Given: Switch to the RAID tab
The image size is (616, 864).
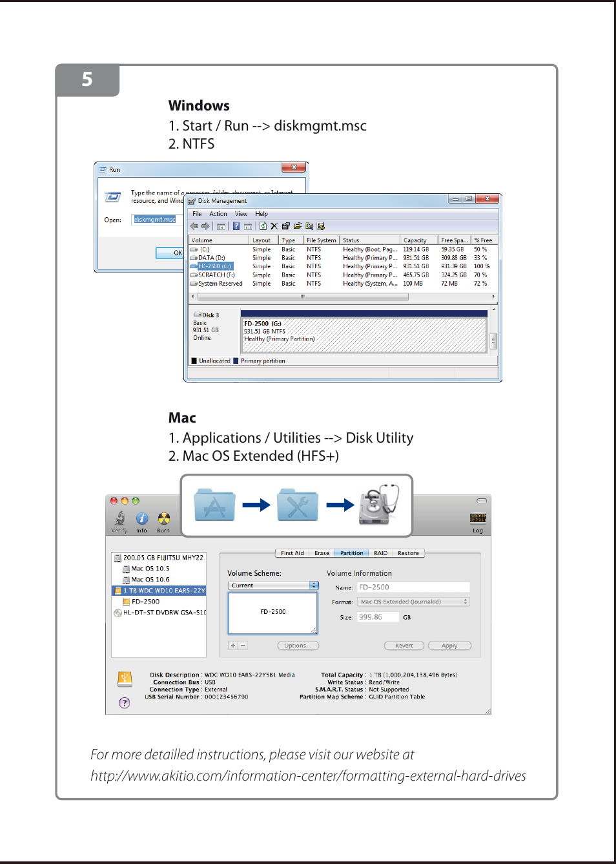Looking at the screenshot, I should [381, 553].
